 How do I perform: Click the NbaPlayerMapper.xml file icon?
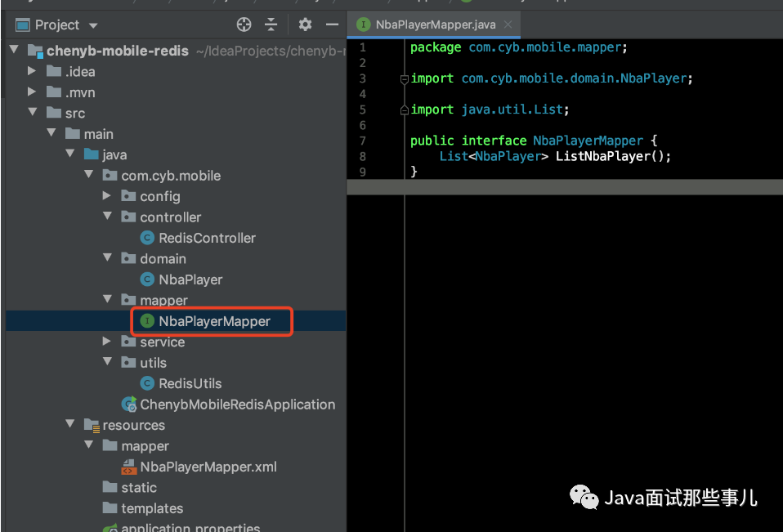pyautogui.click(x=129, y=467)
